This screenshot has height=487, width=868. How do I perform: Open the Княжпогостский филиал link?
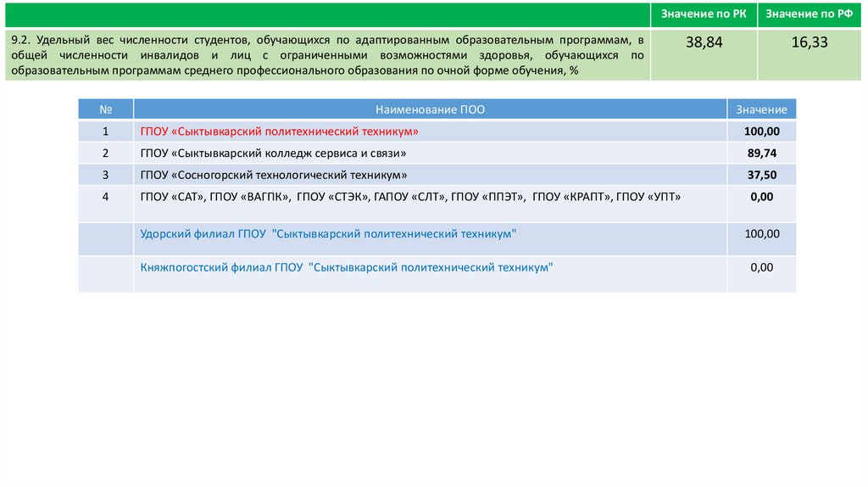tap(347, 266)
